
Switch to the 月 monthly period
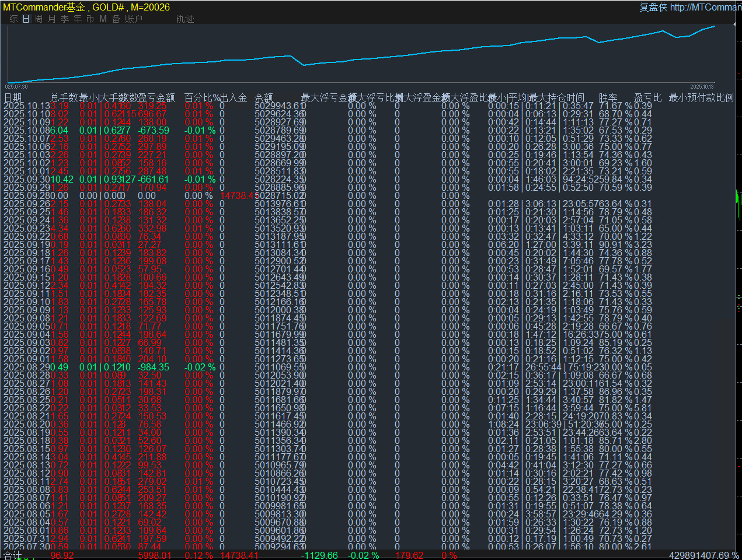(x=52, y=19)
